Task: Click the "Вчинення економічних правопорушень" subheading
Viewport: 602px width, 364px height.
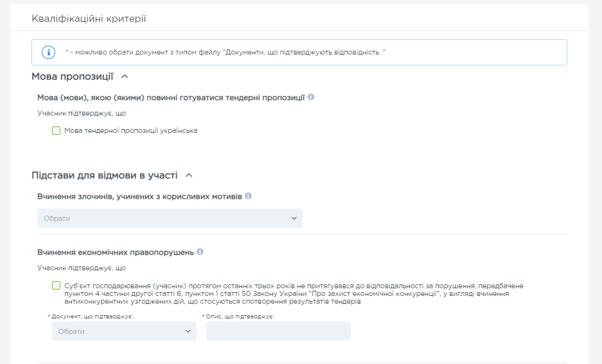Action: pos(116,252)
